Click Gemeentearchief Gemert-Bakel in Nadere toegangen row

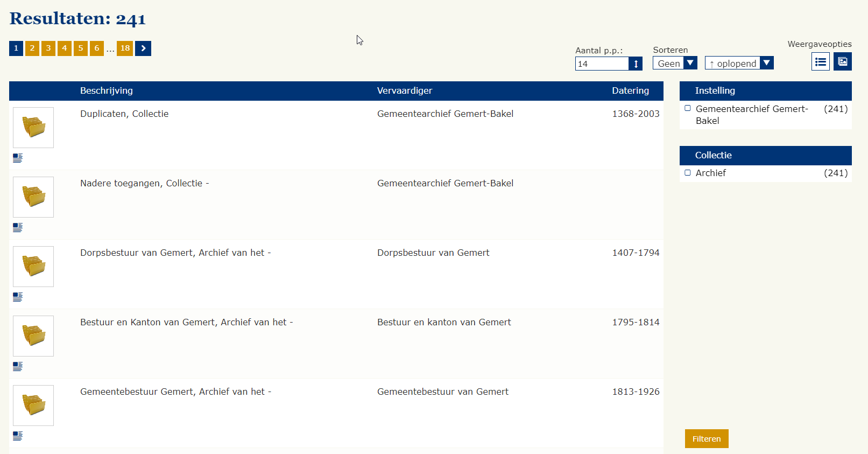(446, 183)
